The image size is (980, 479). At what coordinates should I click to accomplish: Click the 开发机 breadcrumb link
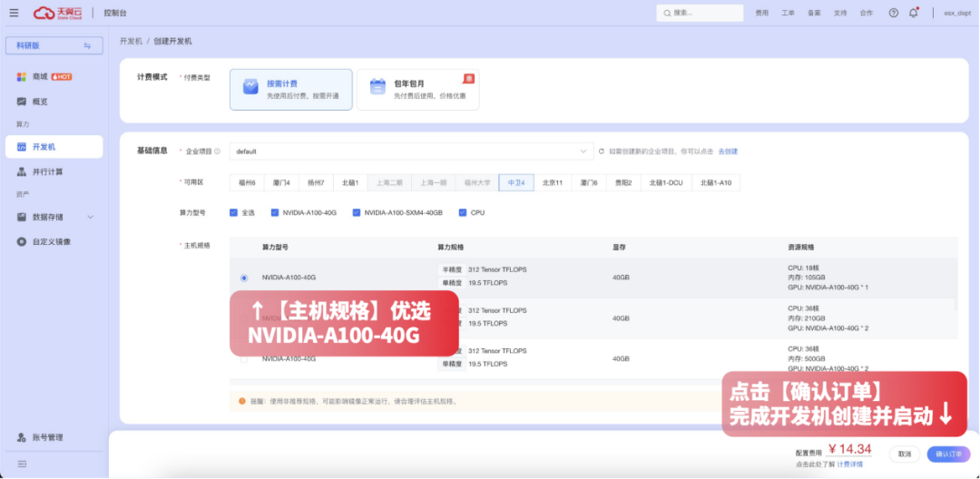coord(131,41)
